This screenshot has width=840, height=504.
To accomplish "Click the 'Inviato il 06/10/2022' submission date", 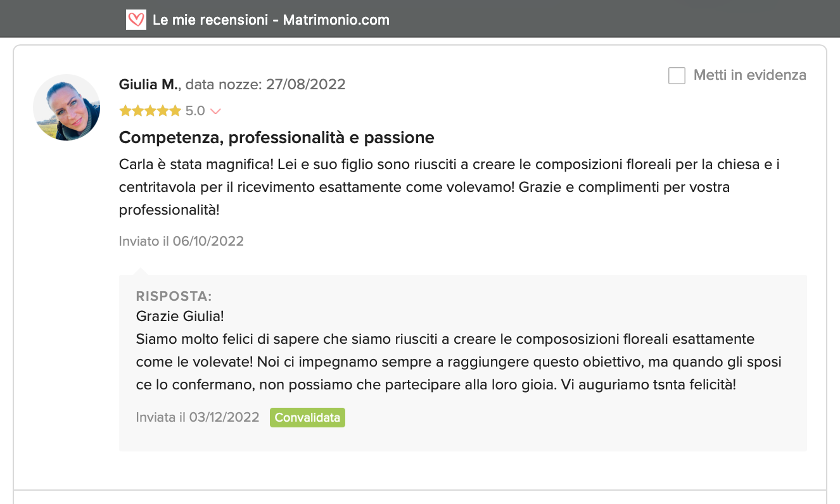I will [181, 241].
